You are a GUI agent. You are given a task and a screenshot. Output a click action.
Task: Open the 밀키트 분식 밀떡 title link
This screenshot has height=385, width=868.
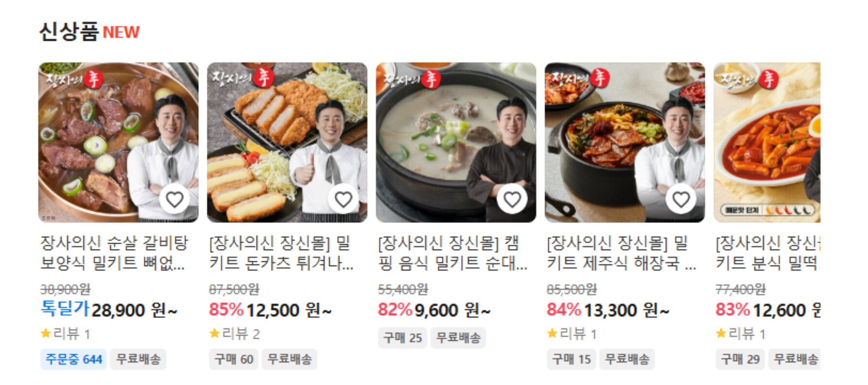tap(768, 253)
